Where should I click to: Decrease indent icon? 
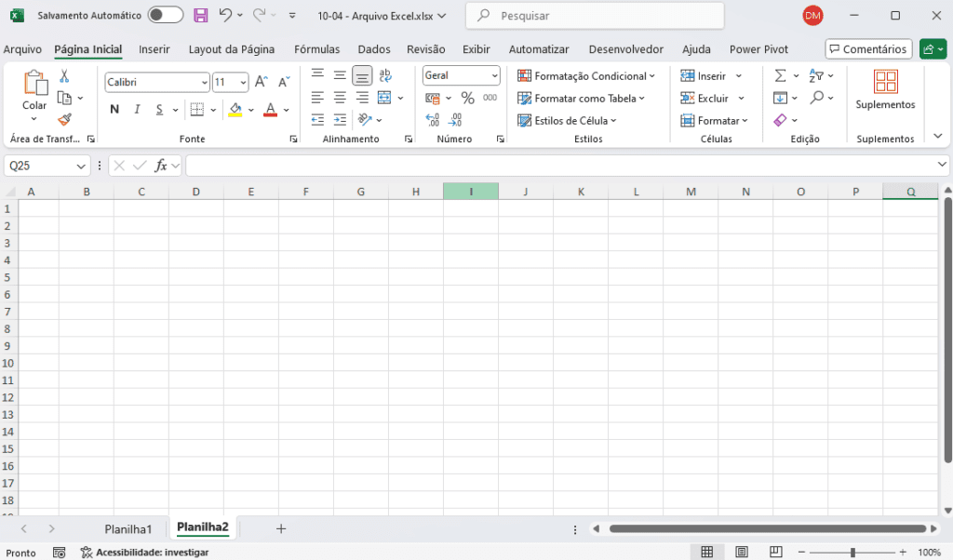(x=317, y=120)
